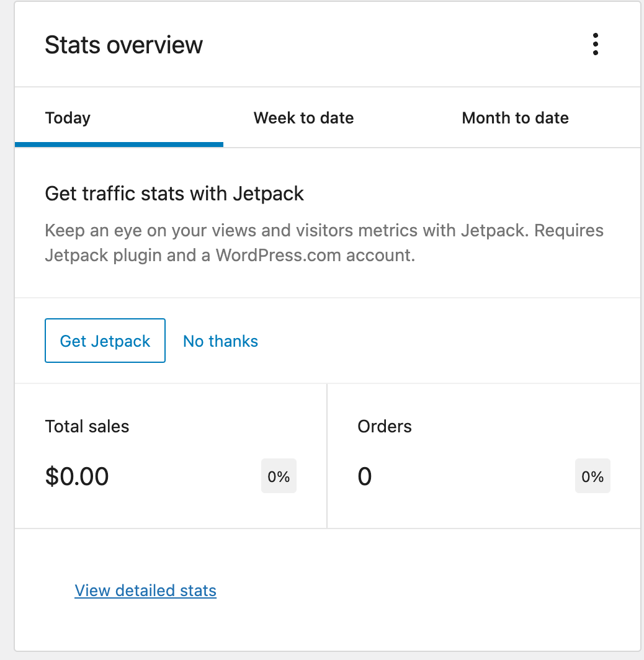Open the Stats overview options ellipsis menu
644x660 pixels.
click(x=596, y=44)
